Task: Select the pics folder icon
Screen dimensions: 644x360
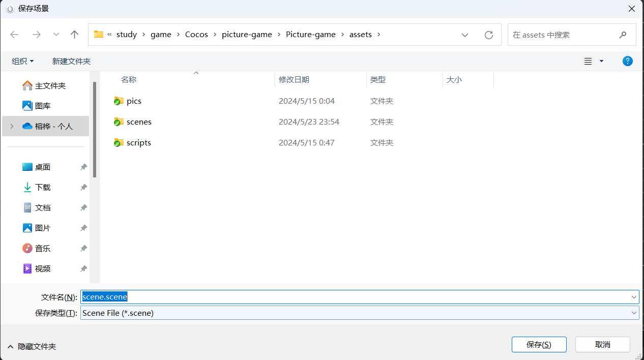Action: click(119, 101)
